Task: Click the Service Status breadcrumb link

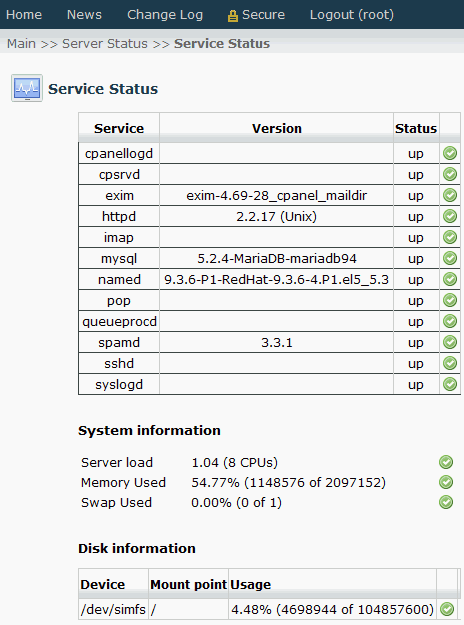Action: pos(222,43)
